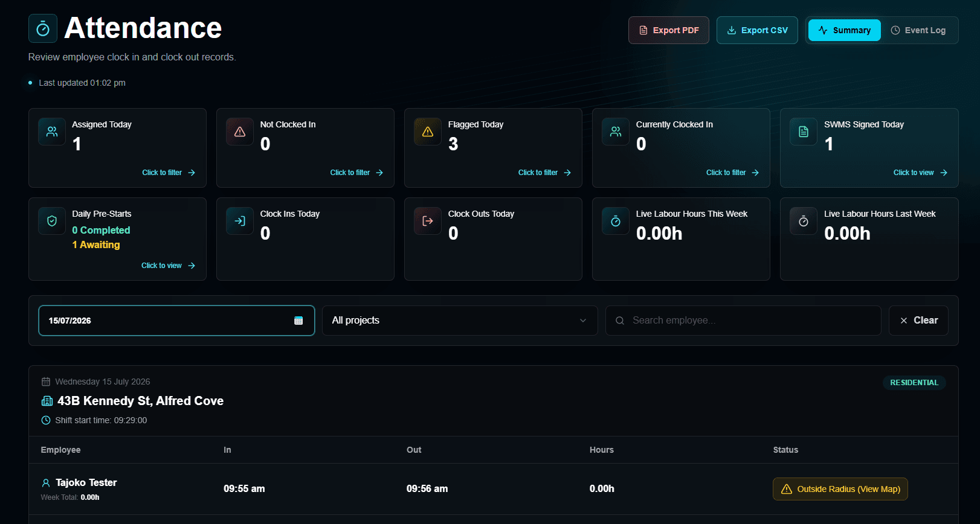The height and width of the screenshot is (524, 980).
Task: Click the Live Labour Hours This Week timer icon
Action: click(x=616, y=221)
